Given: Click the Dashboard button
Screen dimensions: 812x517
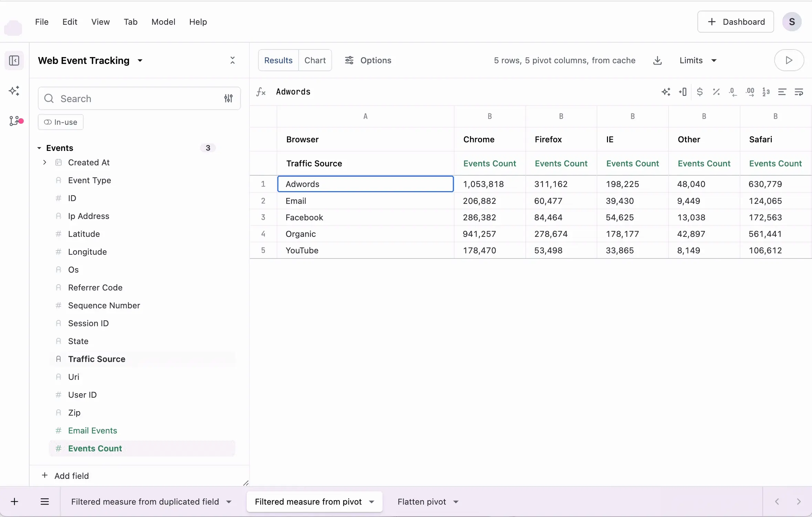Looking at the screenshot, I should point(736,22).
